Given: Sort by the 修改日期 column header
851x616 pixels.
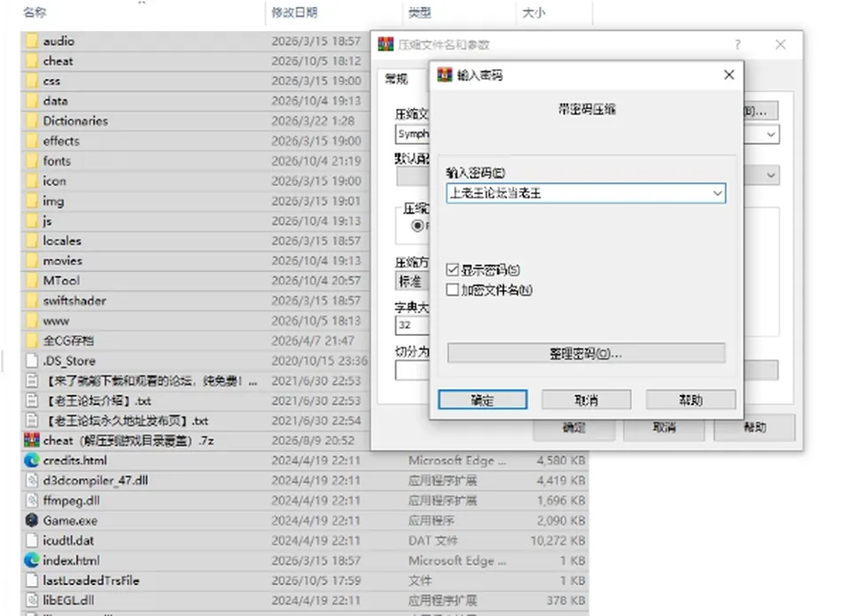Looking at the screenshot, I should tap(294, 12).
